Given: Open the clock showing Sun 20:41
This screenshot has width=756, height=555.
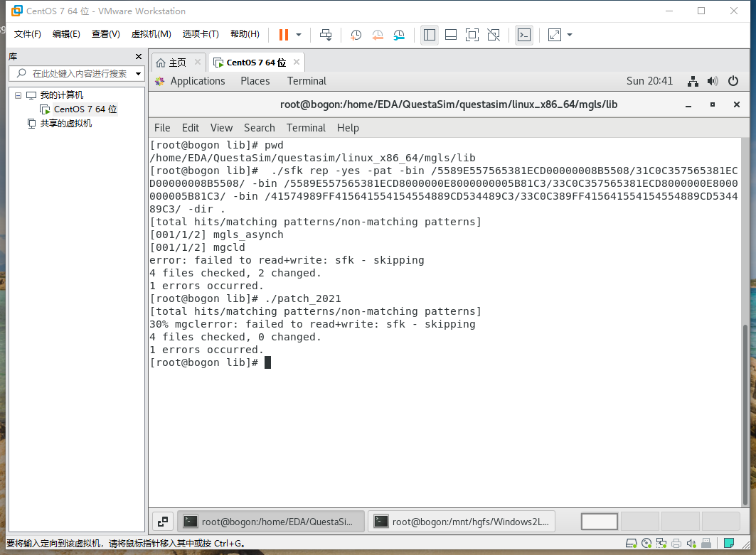Looking at the screenshot, I should click(x=649, y=81).
